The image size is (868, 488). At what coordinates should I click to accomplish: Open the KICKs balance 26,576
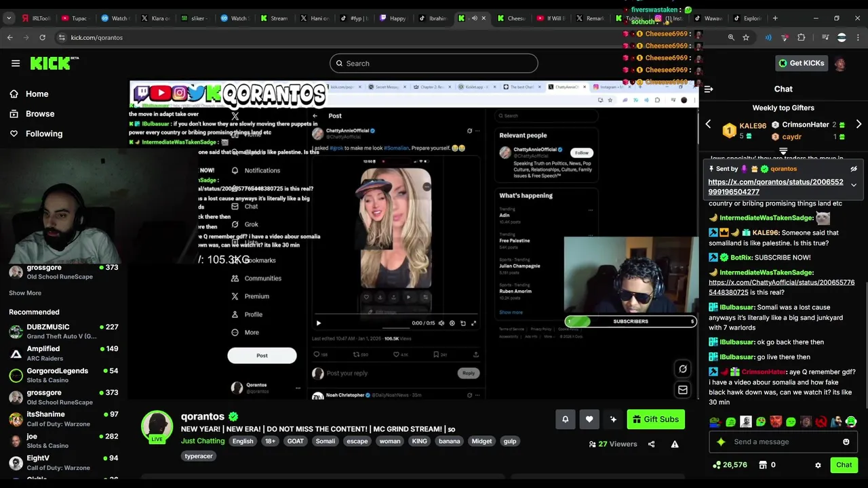[x=730, y=465]
